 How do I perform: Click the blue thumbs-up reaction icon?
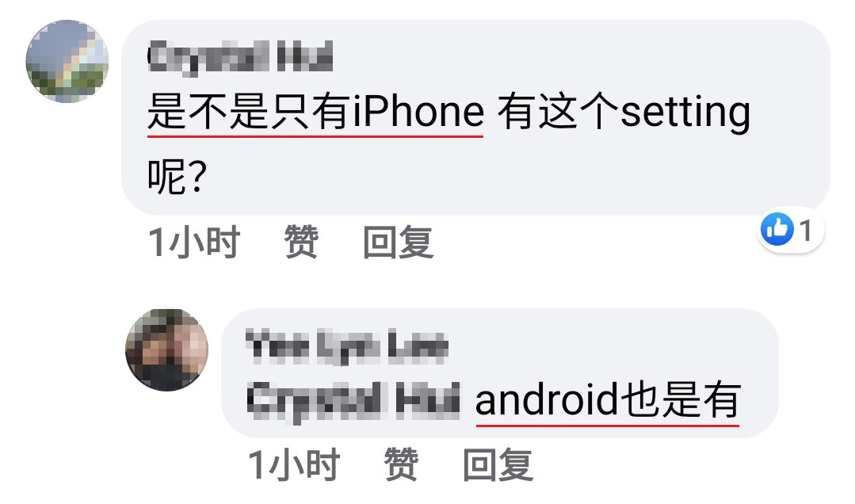tap(777, 229)
